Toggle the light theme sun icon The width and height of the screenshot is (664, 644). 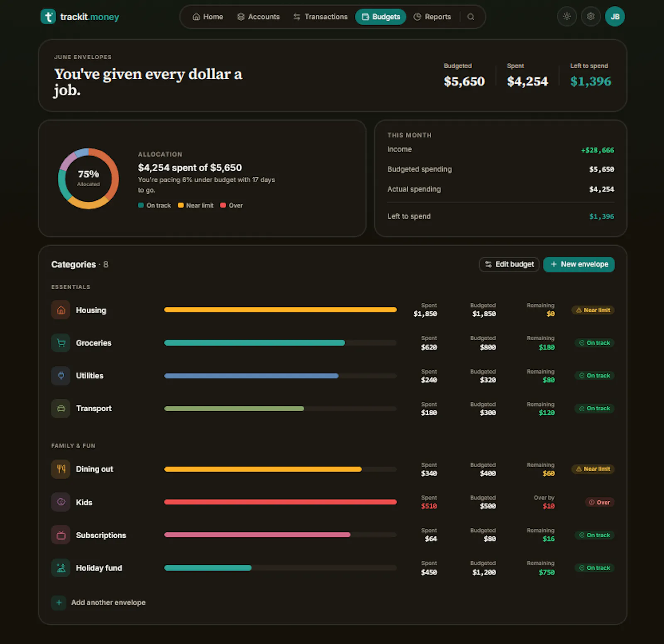566,17
